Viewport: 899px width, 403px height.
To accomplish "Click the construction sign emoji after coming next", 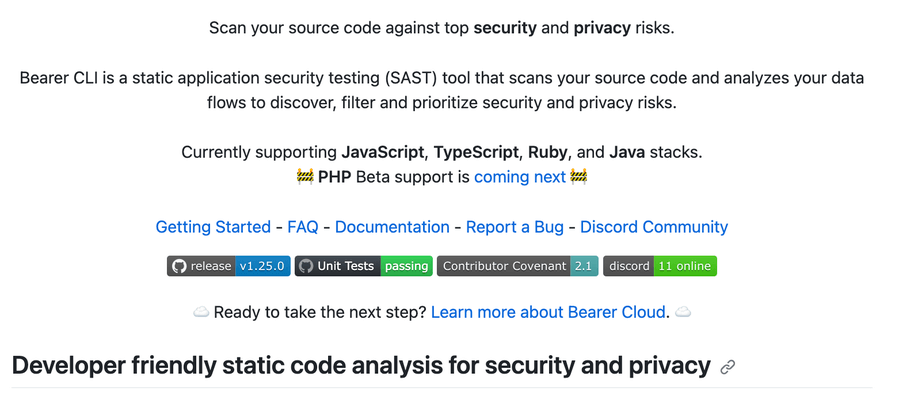I will tap(578, 177).
